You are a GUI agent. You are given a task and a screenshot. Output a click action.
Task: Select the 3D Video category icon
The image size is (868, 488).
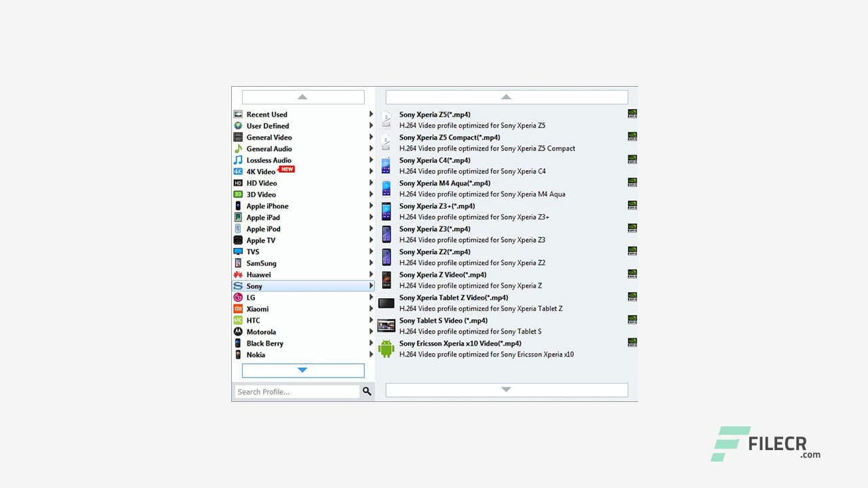239,195
